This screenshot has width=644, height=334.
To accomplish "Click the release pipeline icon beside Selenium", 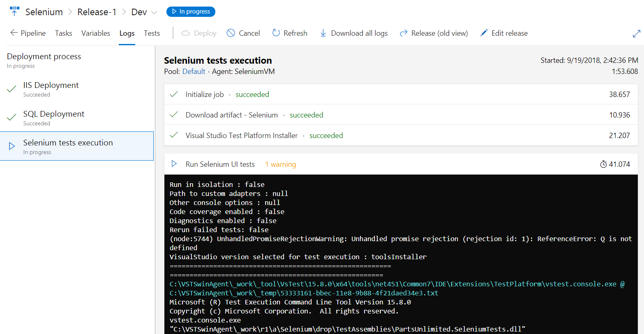I will click(x=15, y=12).
